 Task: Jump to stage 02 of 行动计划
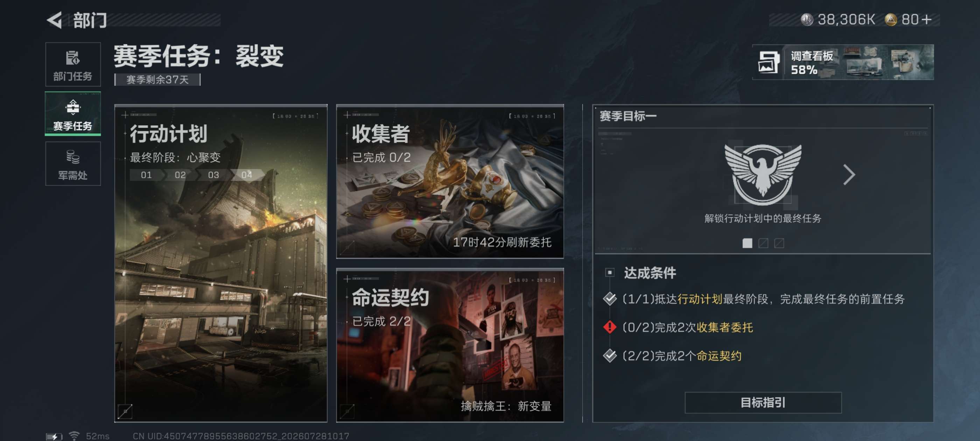tap(180, 175)
